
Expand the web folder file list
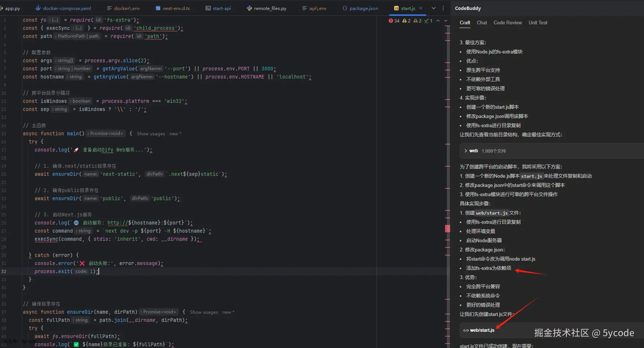(x=466, y=151)
